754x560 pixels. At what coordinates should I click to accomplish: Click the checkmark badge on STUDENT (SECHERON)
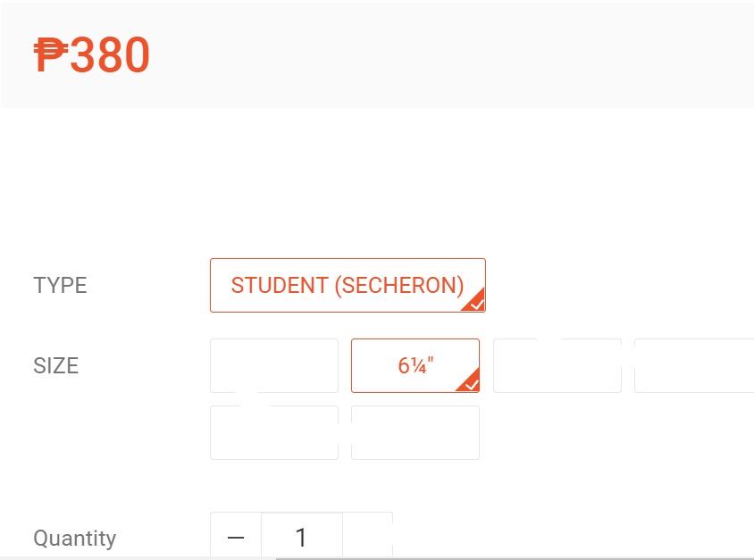[x=476, y=303]
